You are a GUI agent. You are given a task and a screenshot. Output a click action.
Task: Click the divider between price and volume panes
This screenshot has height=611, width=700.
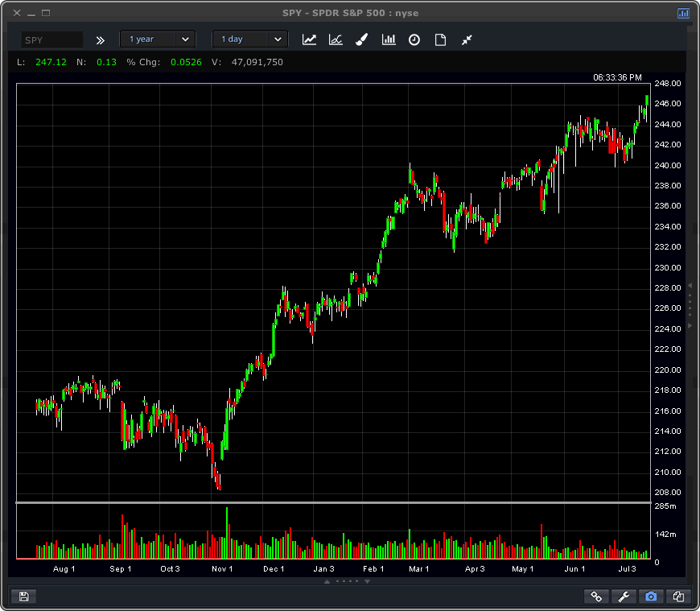click(x=333, y=503)
